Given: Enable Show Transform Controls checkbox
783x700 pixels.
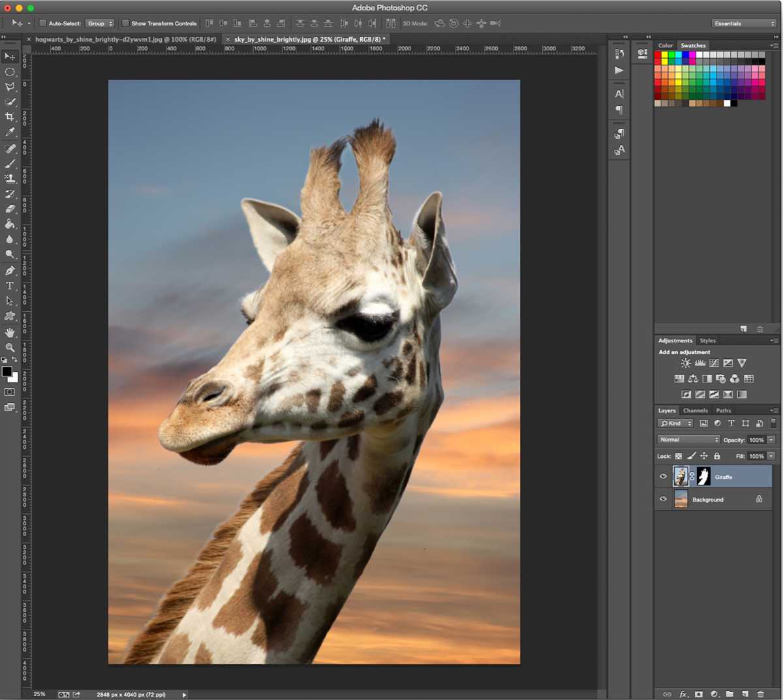Looking at the screenshot, I should click(125, 23).
